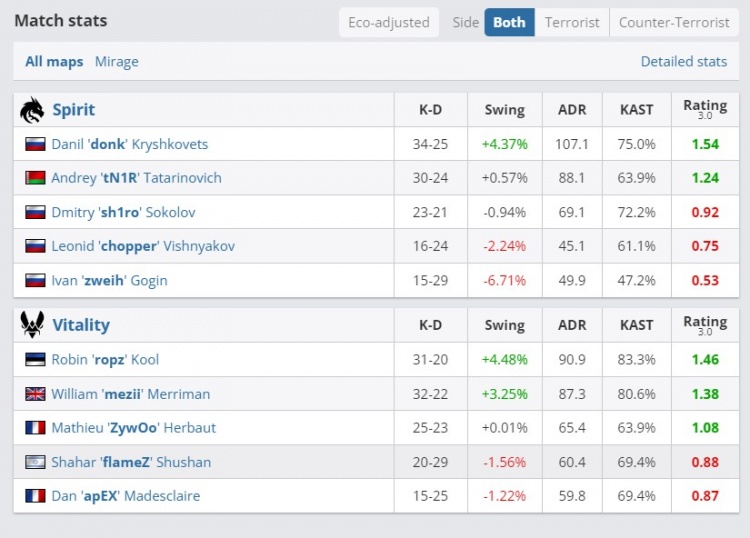This screenshot has height=538, width=750.
Task: Open Danil 'donk' Kryshkovets player profile
Action: coord(129,144)
